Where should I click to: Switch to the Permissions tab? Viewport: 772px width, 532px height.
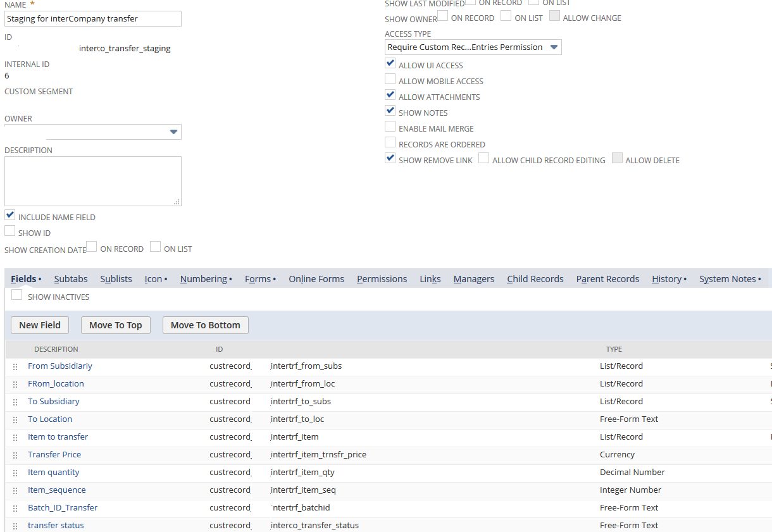382,279
